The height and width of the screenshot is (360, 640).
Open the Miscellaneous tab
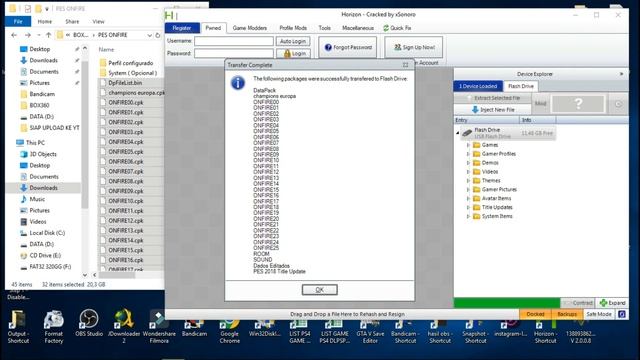[358, 28]
